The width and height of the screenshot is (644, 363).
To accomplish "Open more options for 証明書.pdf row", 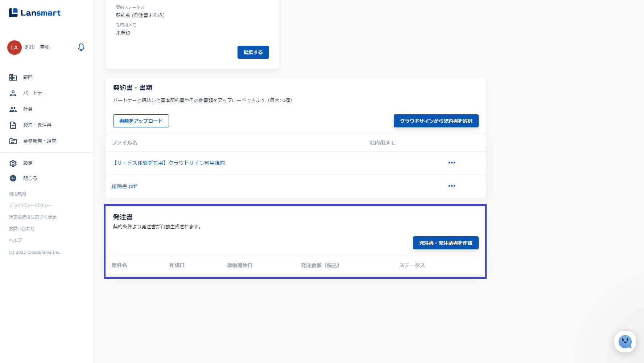I will (451, 186).
